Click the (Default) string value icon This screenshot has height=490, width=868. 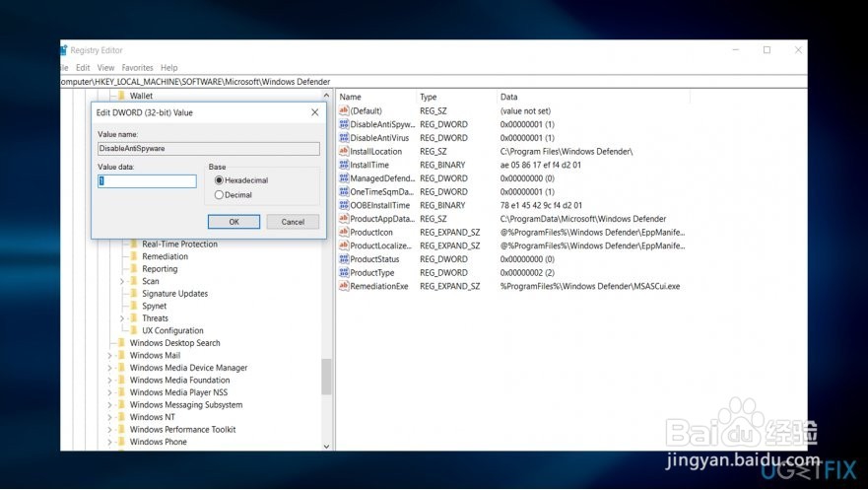344,110
